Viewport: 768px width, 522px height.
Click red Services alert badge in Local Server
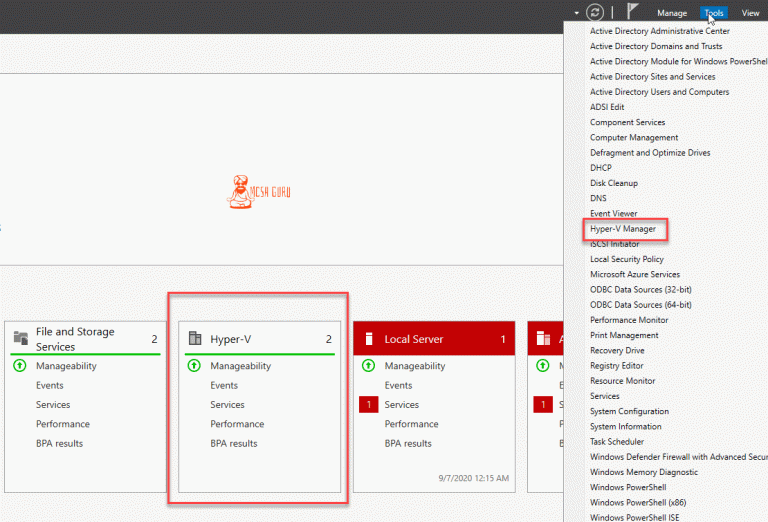pos(368,404)
